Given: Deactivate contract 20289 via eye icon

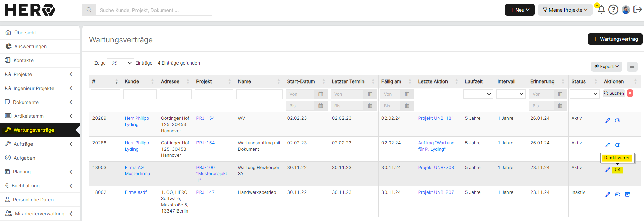Looking at the screenshot, I should (x=618, y=121).
